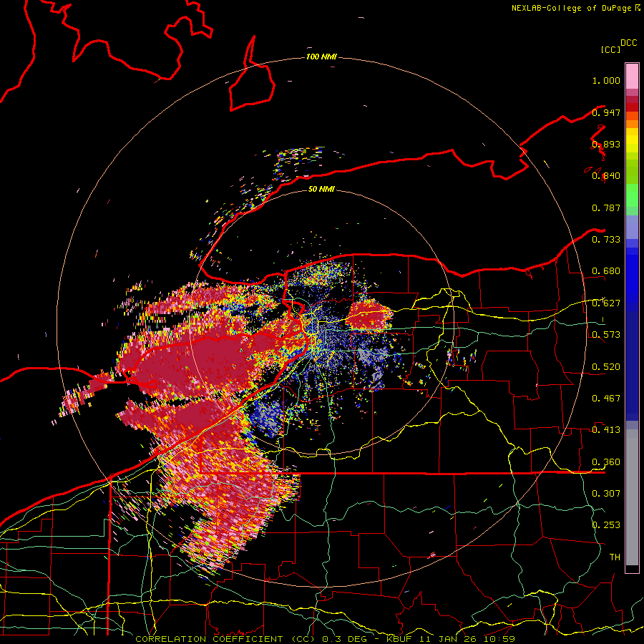
Task: Click the 0.360 scale value
Action: 606,462
